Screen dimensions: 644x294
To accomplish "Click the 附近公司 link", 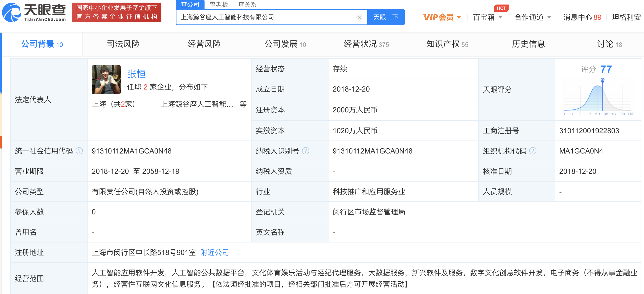I will [214, 252].
